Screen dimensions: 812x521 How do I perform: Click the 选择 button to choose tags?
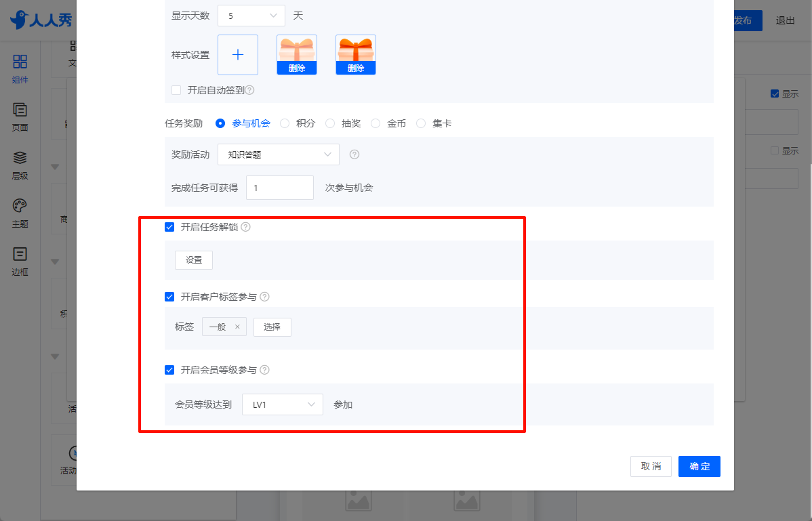coord(272,327)
